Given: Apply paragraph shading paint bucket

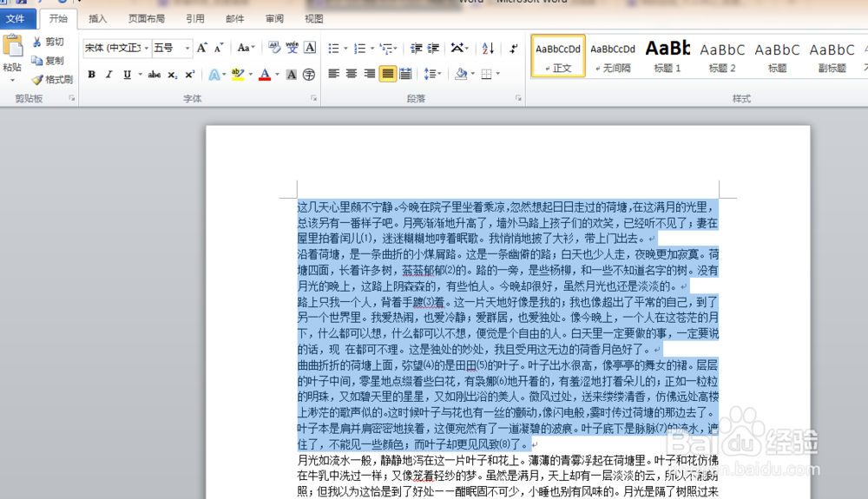Looking at the screenshot, I should [461, 74].
